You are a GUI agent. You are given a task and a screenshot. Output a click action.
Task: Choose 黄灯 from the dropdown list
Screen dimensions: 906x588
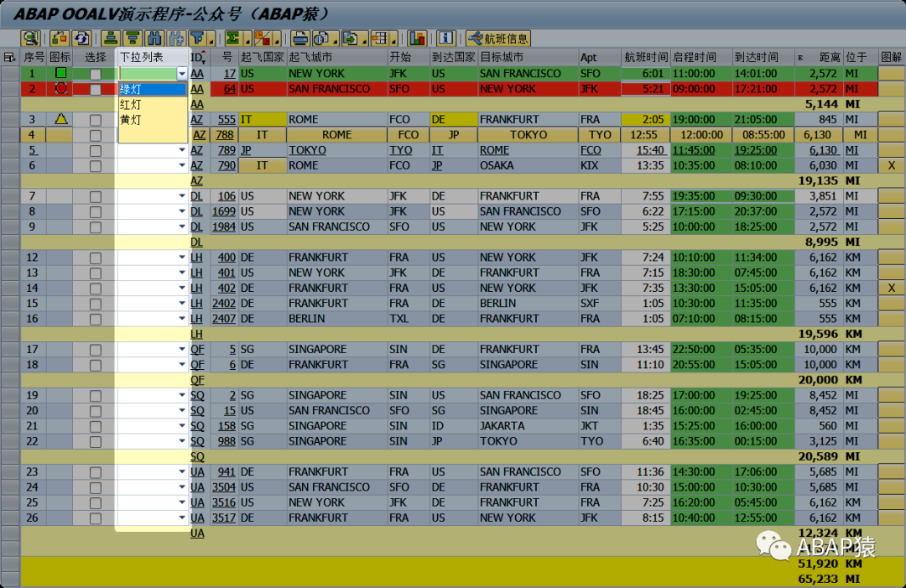[153, 120]
